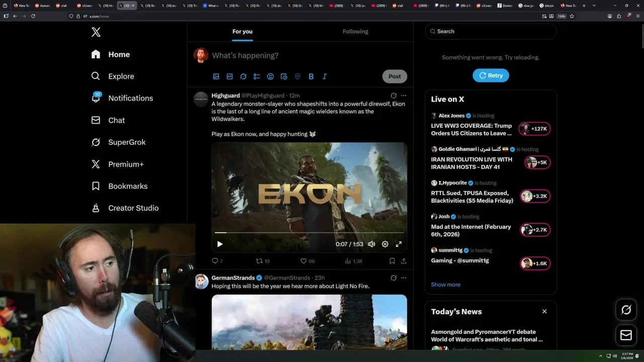Open more options on Highguard post

click(404, 96)
